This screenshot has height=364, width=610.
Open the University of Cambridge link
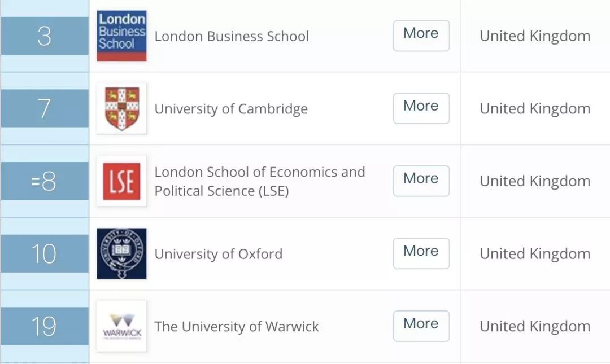tap(231, 109)
